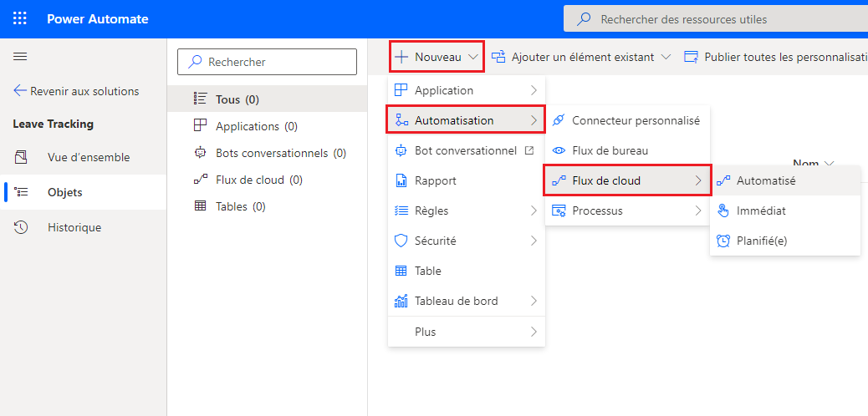
Task: Click the Règles checklist icon
Action: point(401,211)
